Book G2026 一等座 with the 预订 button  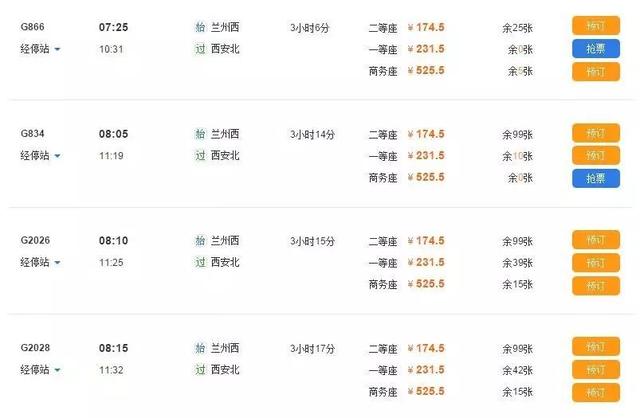click(x=596, y=262)
